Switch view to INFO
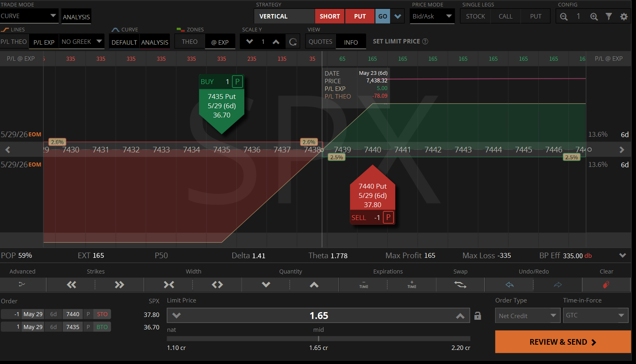This screenshot has height=364, width=636. [351, 42]
